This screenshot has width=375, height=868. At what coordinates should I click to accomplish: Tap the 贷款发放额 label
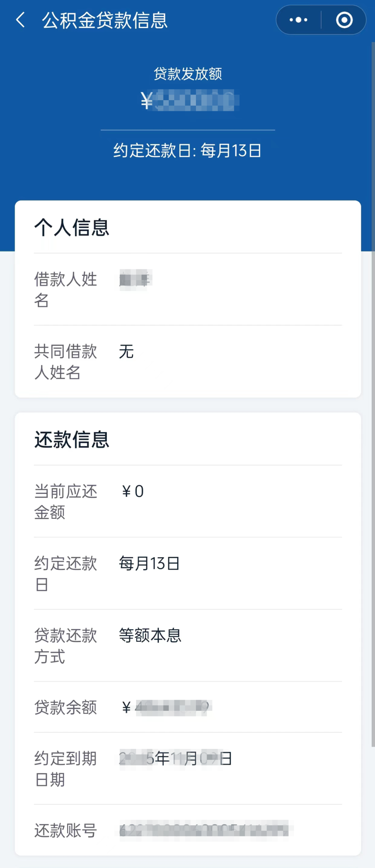click(187, 74)
